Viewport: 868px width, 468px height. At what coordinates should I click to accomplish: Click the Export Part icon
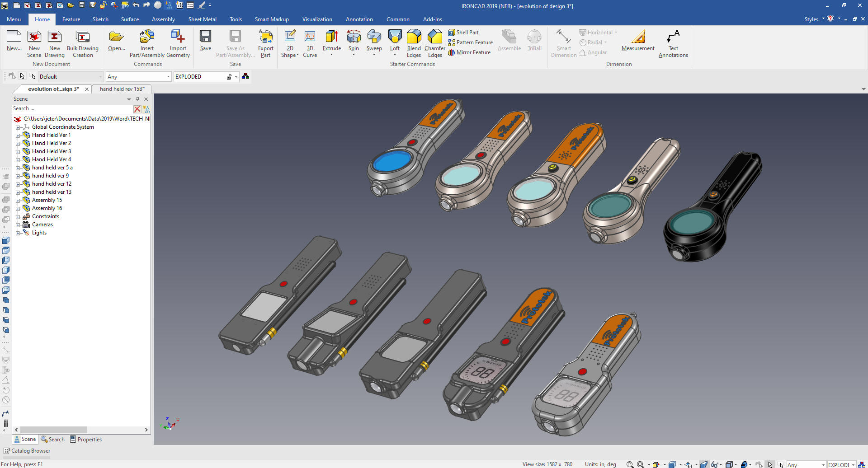(265, 37)
